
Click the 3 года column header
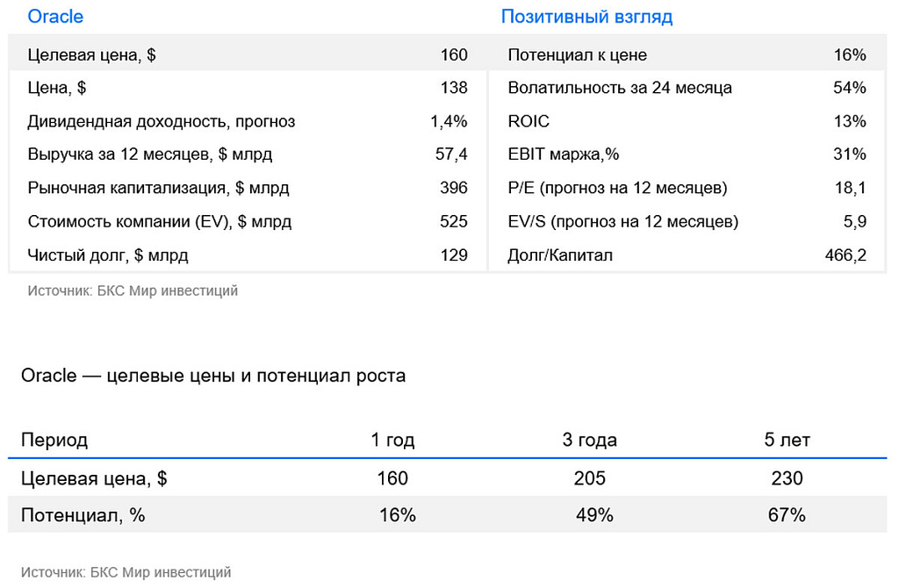(589, 440)
